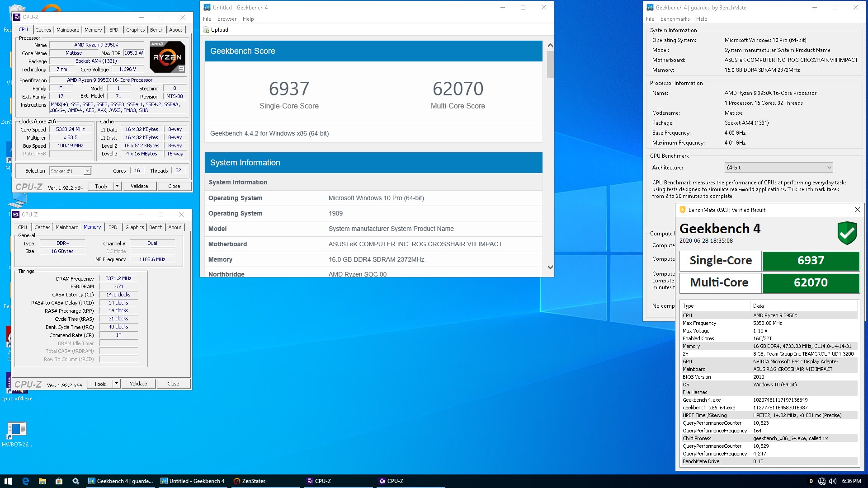
Task: Click Validate button in upper CPU-Z window
Action: click(139, 186)
